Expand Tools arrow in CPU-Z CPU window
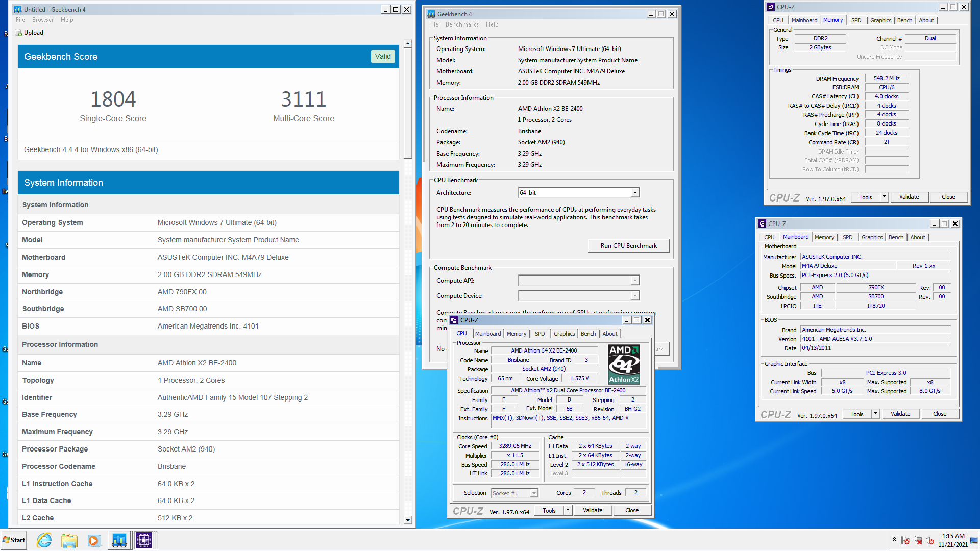This screenshot has height=551, width=980. coord(567,510)
